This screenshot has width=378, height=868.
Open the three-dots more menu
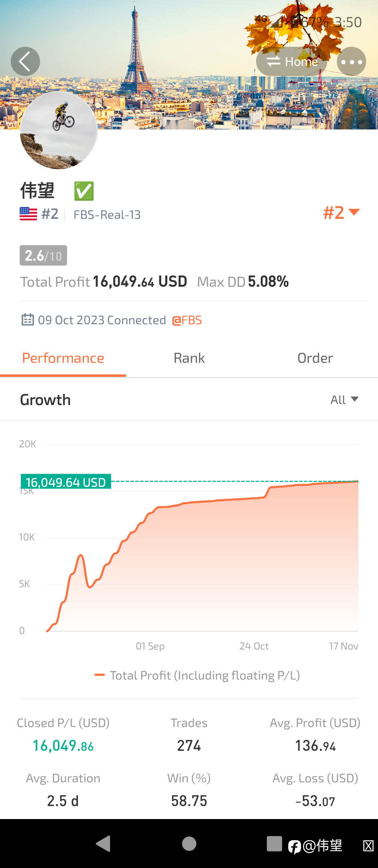tap(351, 62)
